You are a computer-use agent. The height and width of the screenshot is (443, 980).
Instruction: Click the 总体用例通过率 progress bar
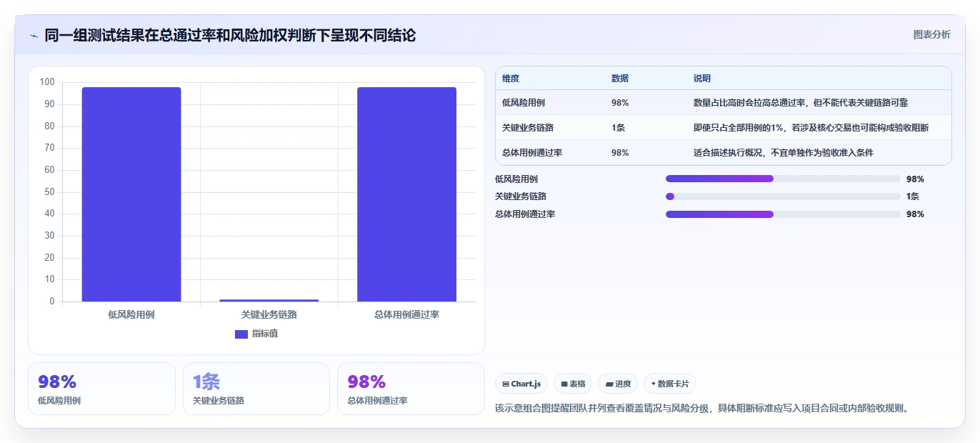[783, 214]
